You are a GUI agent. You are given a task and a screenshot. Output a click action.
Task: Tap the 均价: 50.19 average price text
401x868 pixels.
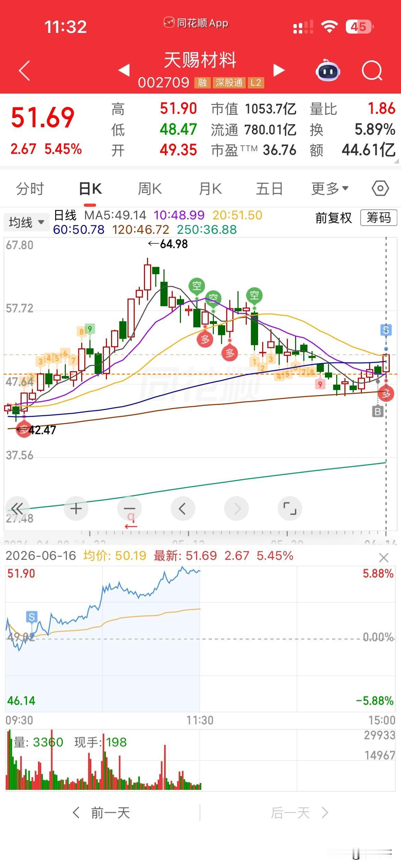[115, 556]
